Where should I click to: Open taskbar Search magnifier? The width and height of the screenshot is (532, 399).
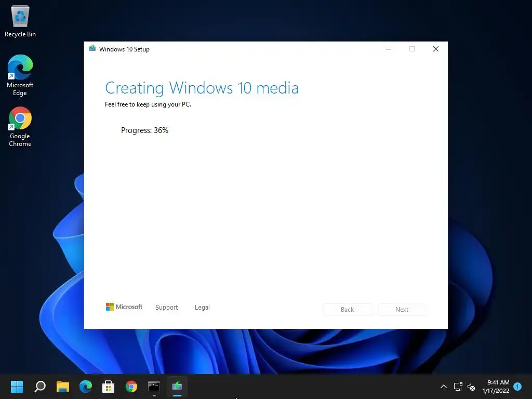tap(40, 386)
